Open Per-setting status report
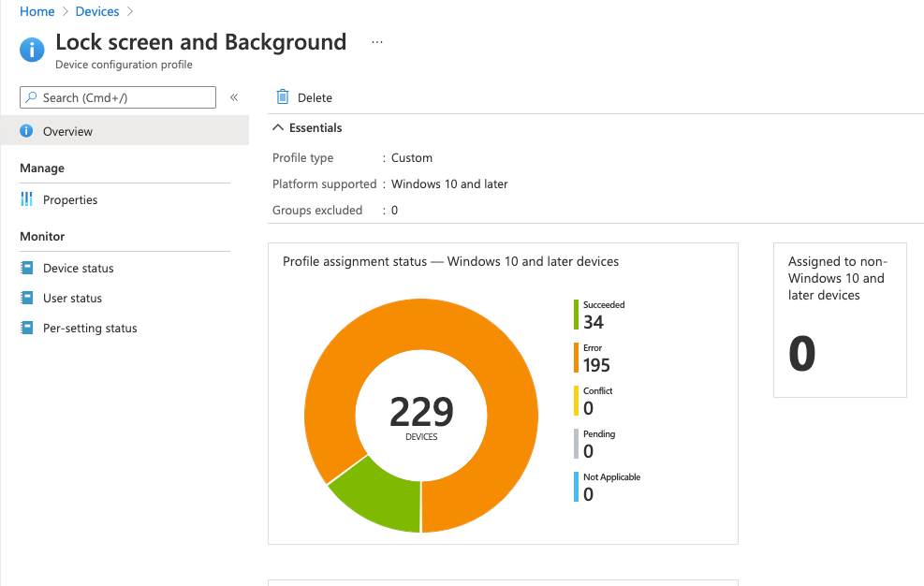924x586 pixels. (x=90, y=329)
